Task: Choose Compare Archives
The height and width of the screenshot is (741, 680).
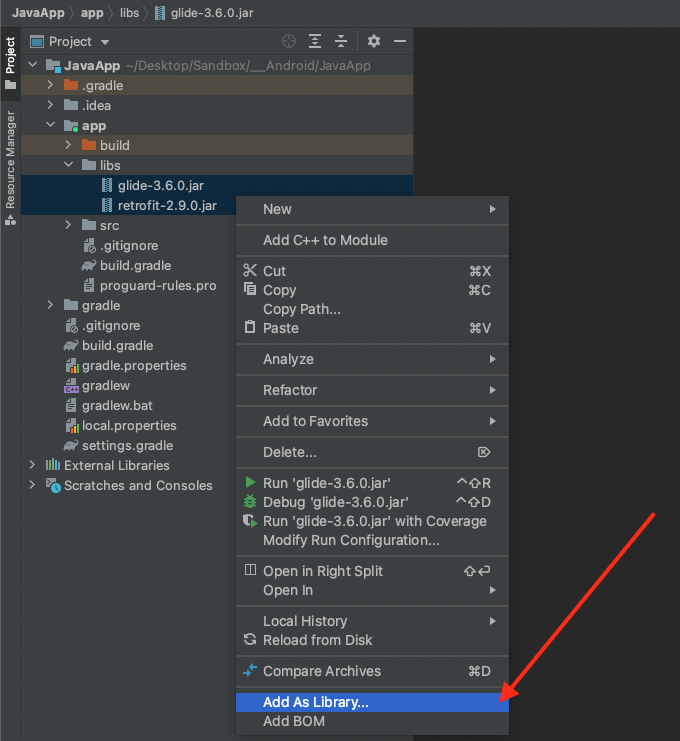Action: pyautogui.click(x=372, y=671)
